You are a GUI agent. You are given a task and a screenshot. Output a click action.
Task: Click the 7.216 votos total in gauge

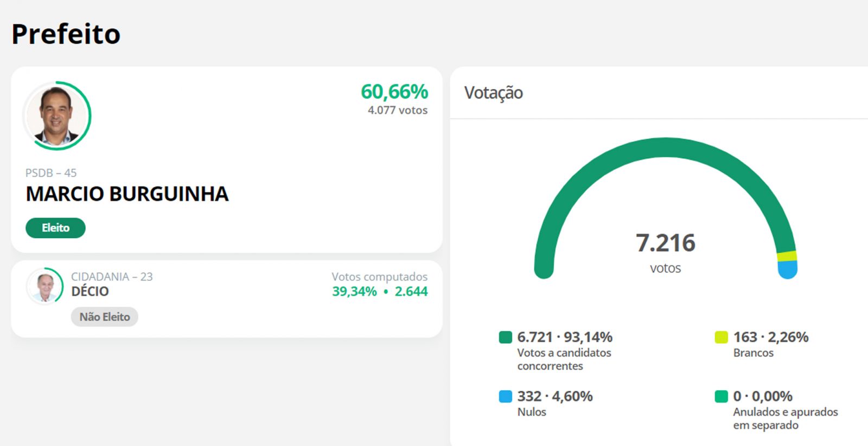[x=665, y=243]
